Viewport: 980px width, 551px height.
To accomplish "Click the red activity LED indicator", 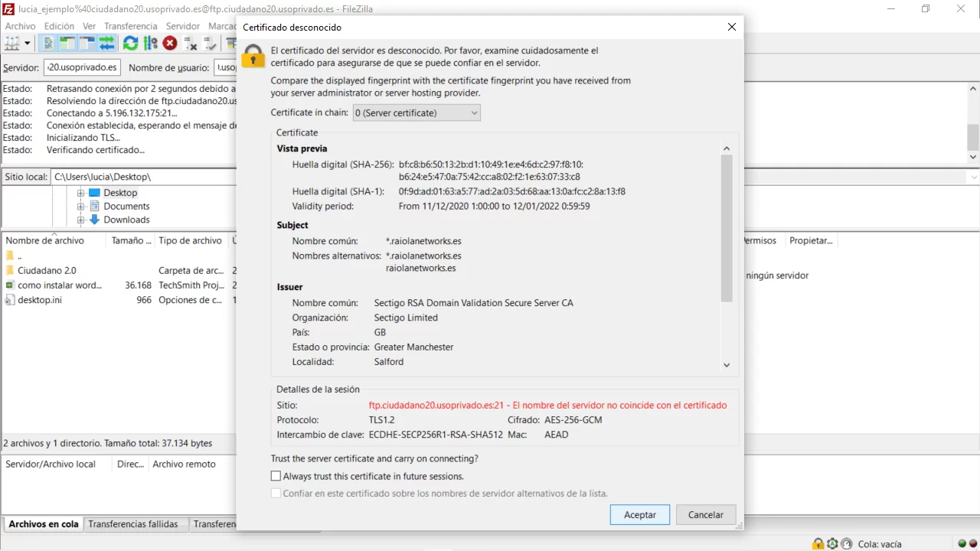I will (x=974, y=544).
